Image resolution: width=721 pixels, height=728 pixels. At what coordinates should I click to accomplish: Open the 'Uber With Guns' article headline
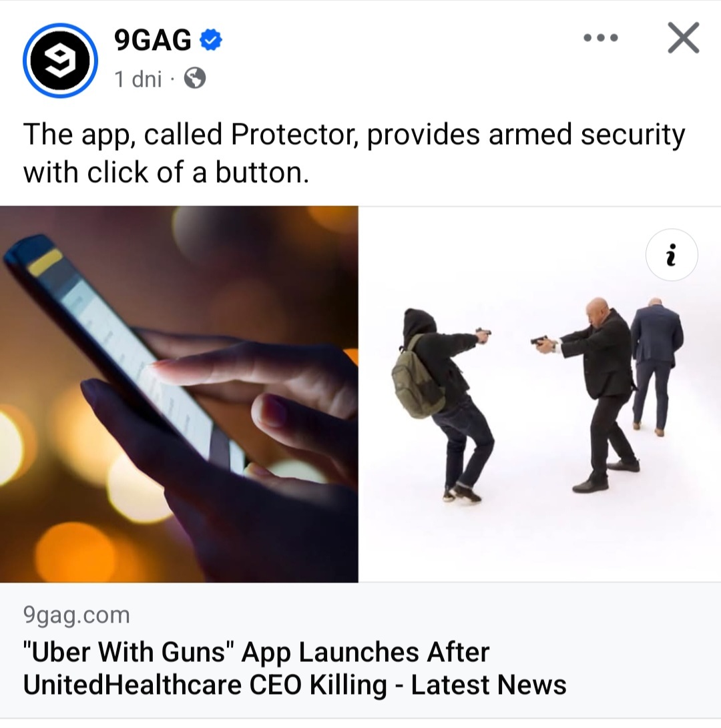point(295,668)
